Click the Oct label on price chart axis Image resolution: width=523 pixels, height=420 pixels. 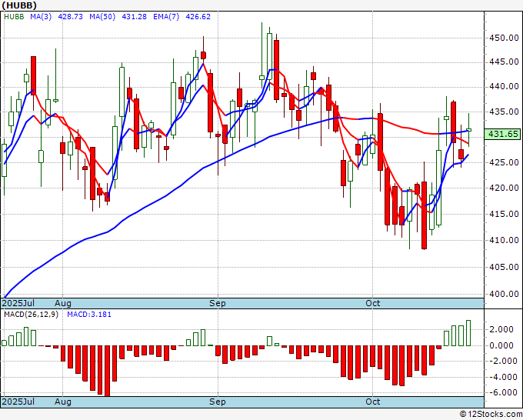tap(372, 303)
